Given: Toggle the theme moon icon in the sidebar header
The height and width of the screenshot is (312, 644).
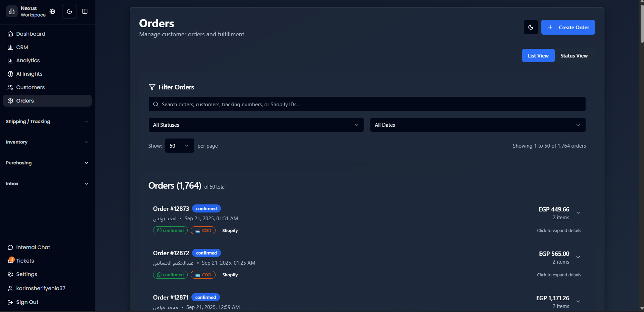Looking at the screenshot, I should point(69,11).
